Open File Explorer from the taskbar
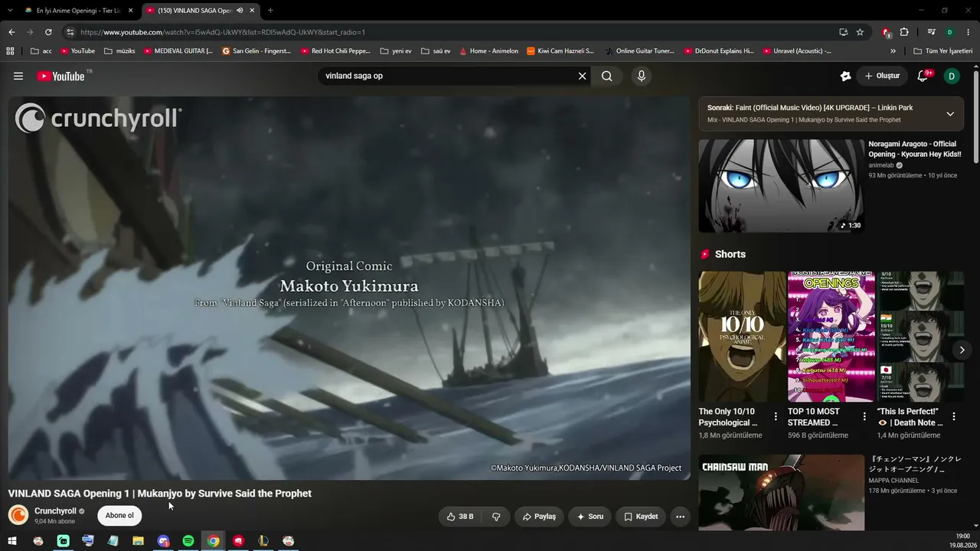This screenshot has height=551, width=980. click(138, 541)
